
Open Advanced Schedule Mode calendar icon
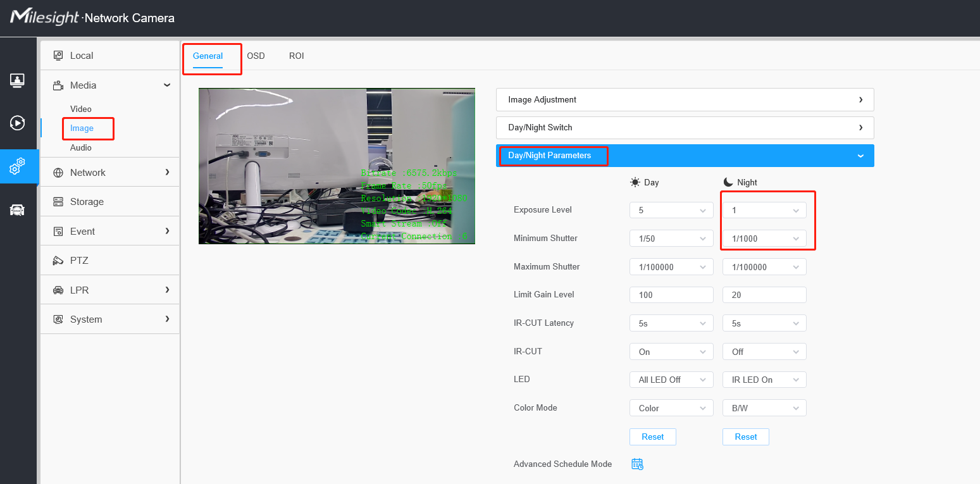637,464
